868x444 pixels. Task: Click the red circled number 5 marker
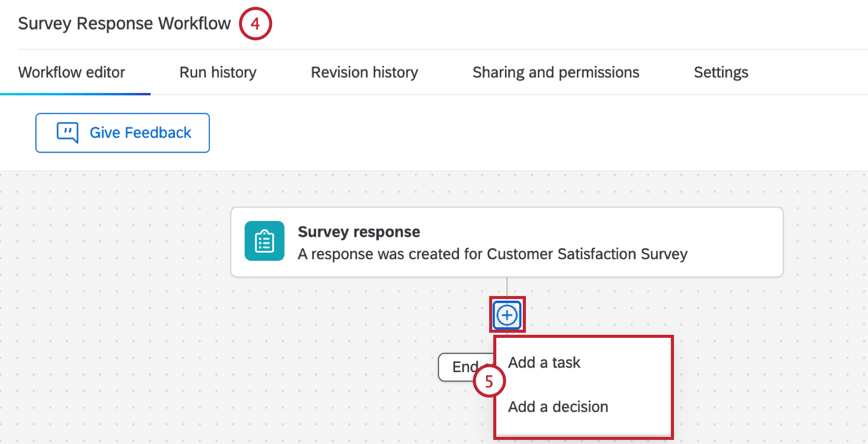tap(489, 381)
